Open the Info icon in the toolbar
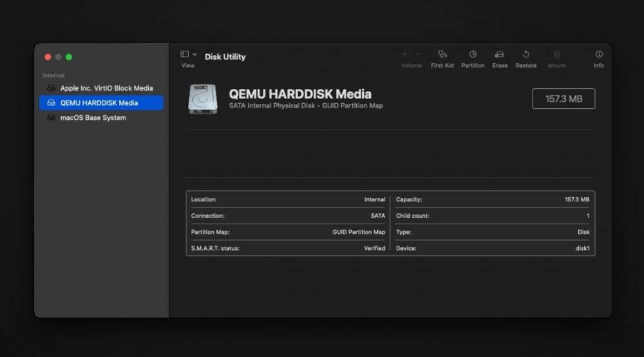 point(599,54)
